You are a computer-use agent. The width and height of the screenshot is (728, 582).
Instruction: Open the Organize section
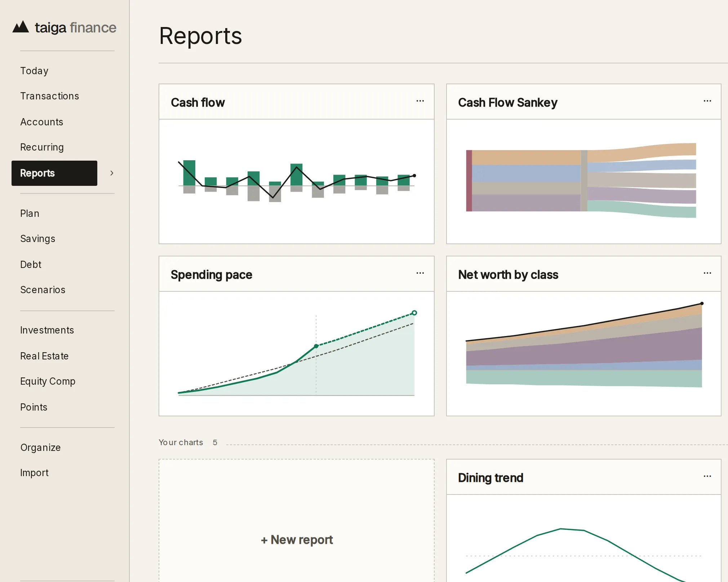[41, 448]
